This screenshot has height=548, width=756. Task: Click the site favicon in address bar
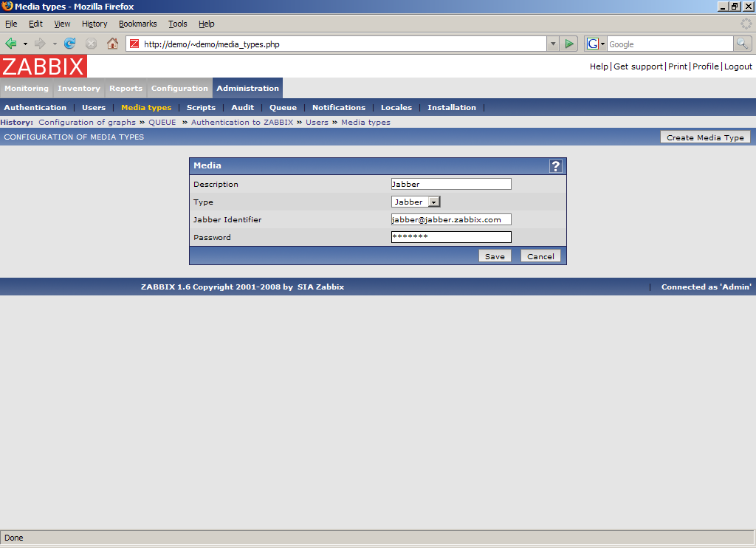click(134, 44)
